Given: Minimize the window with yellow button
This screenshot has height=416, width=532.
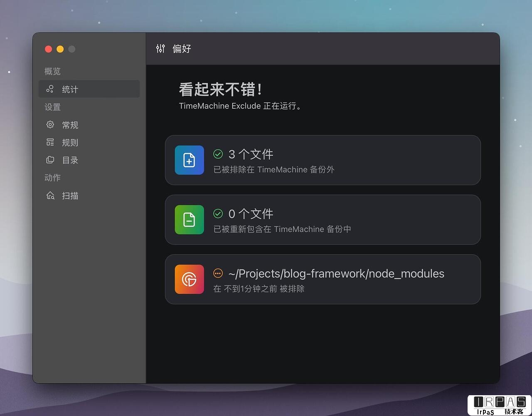Looking at the screenshot, I should pos(60,49).
